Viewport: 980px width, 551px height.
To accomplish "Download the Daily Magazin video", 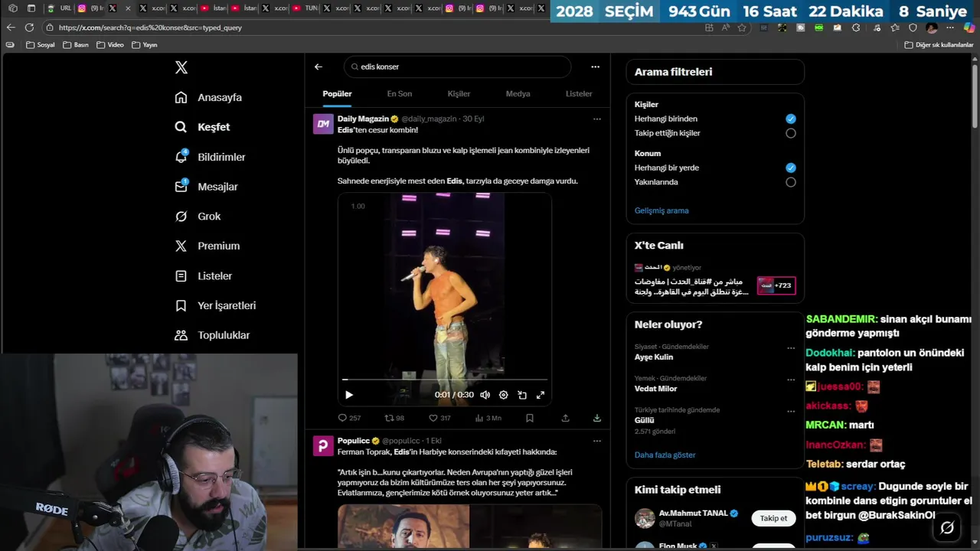I will 596,418.
